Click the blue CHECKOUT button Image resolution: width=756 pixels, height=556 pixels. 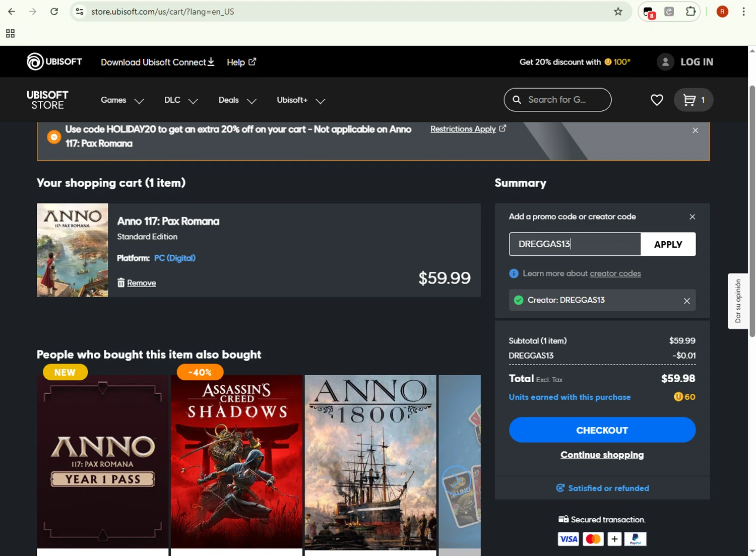pos(602,430)
